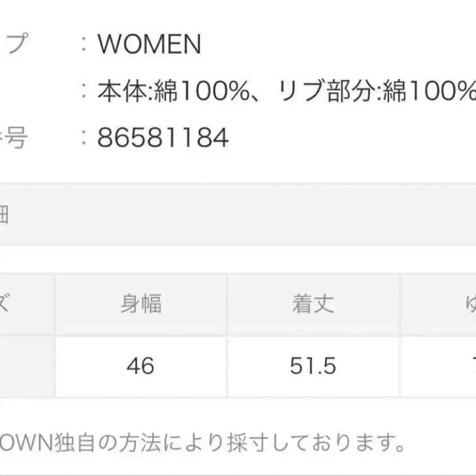Click the empty size cell left of 46

pyautogui.click(x=25, y=366)
